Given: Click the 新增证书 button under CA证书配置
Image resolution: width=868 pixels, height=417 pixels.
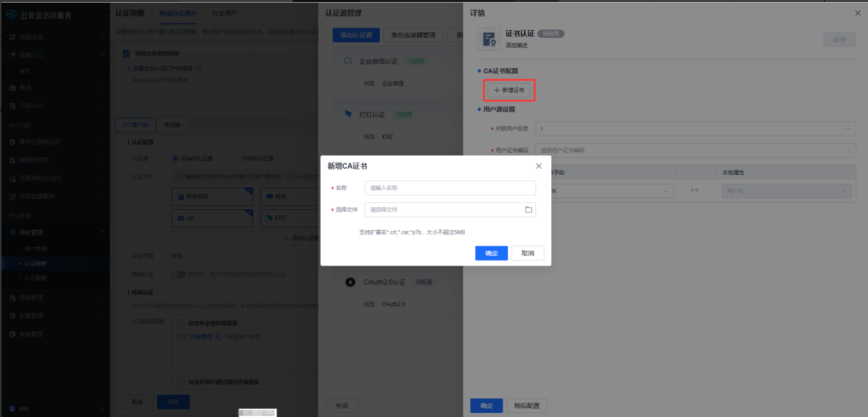Looking at the screenshot, I should [x=509, y=90].
